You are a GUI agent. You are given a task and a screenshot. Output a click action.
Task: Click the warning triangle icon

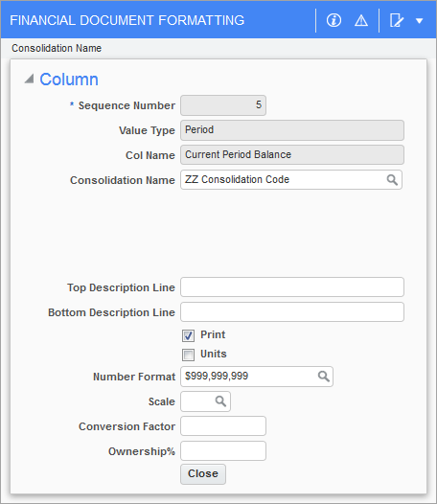point(361,21)
